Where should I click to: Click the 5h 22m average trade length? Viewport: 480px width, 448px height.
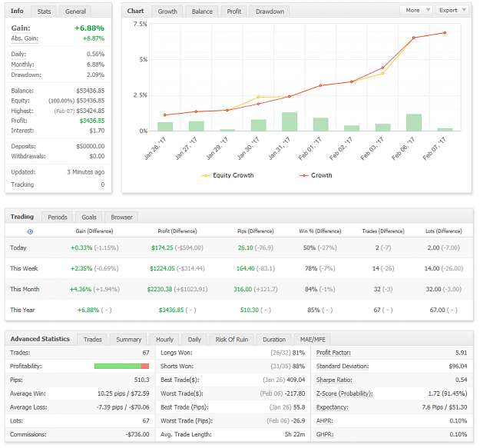click(x=295, y=434)
